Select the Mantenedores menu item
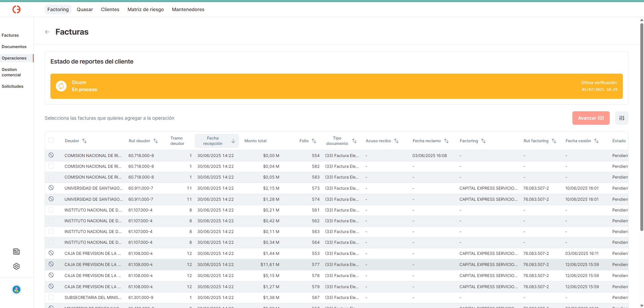The height and width of the screenshot is (308, 644). (x=188, y=9)
